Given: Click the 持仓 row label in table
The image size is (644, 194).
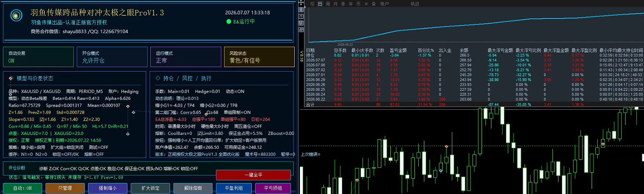Looking at the screenshot, I should [x=310, y=55].
